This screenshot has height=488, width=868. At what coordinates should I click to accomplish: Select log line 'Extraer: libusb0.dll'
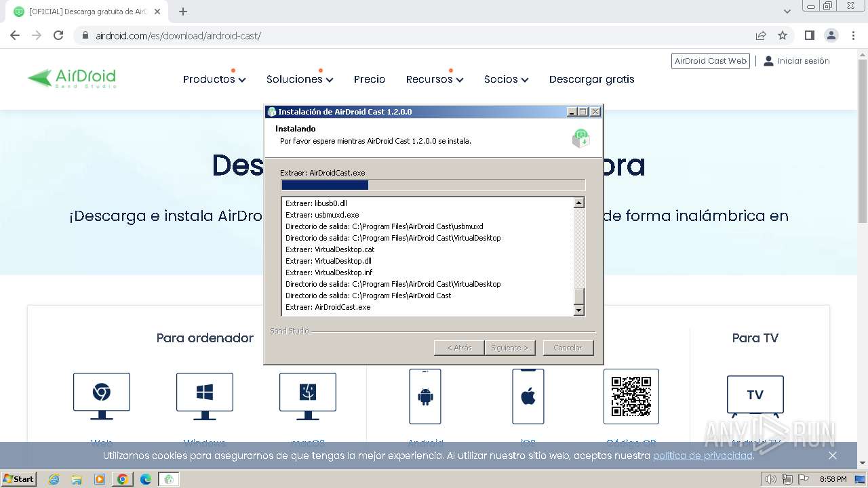316,203
